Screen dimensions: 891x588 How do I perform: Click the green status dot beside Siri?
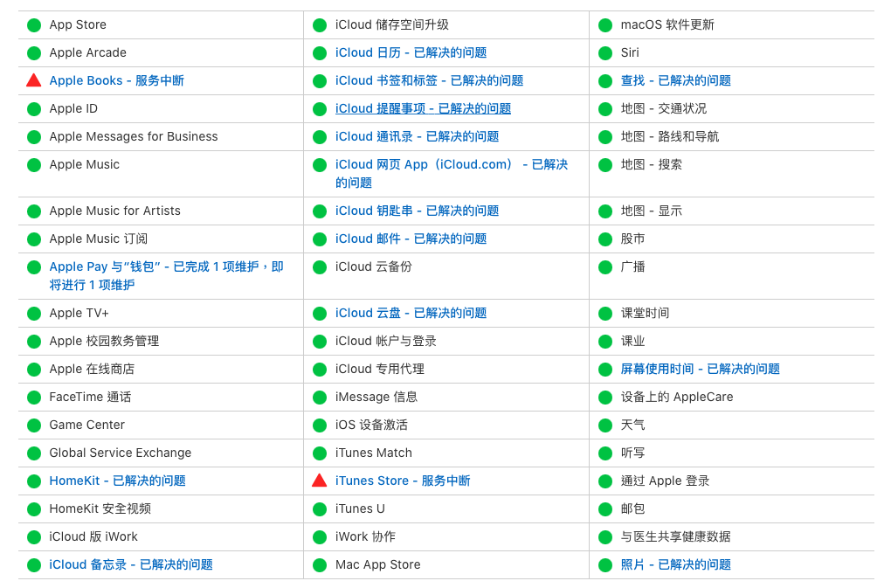pyautogui.click(x=605, y=52)
